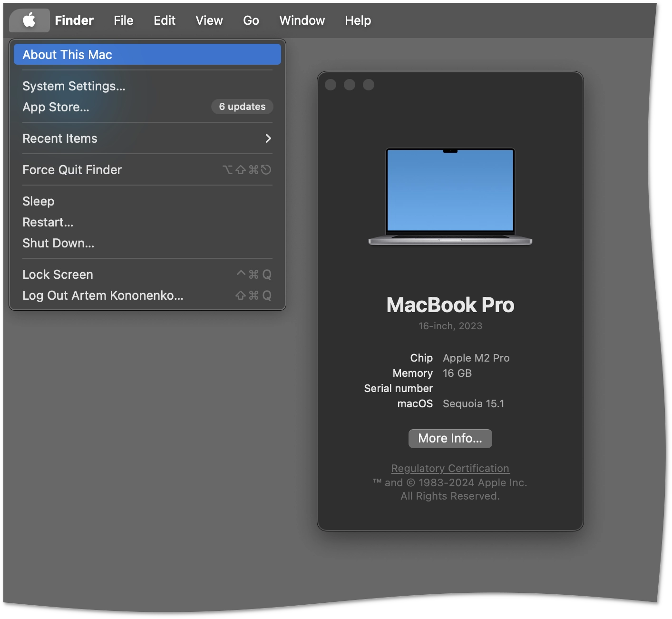Click the Sequoia 15.1 macOS value

point(473,403)
